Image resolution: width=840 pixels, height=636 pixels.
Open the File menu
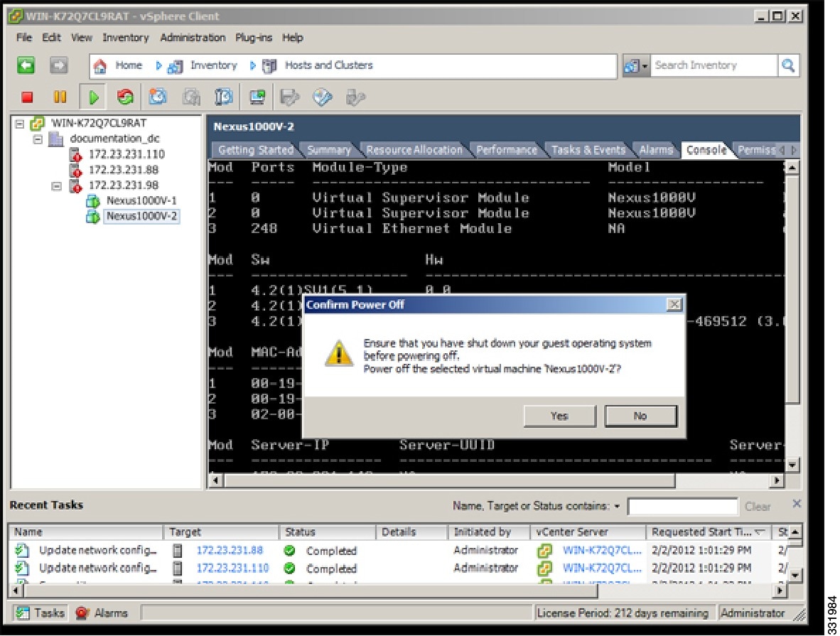pos(23,38)
